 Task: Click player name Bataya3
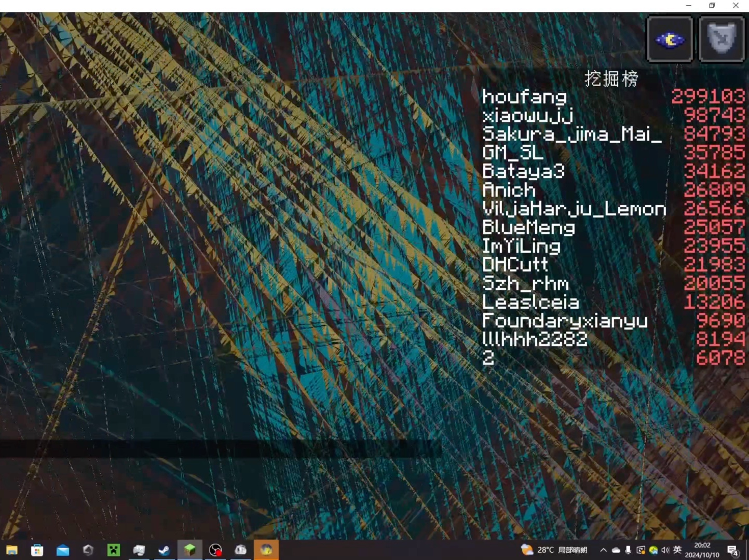pos(523,171)
